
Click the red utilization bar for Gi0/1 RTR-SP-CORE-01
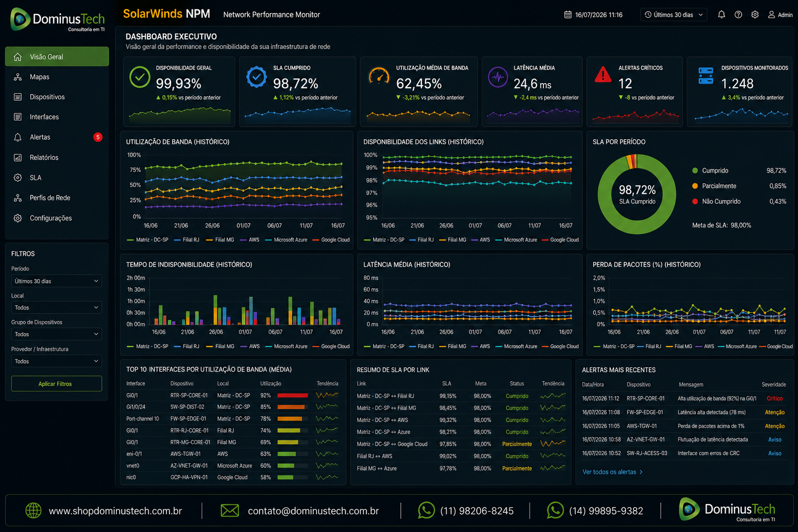click(x=293, y=395)
